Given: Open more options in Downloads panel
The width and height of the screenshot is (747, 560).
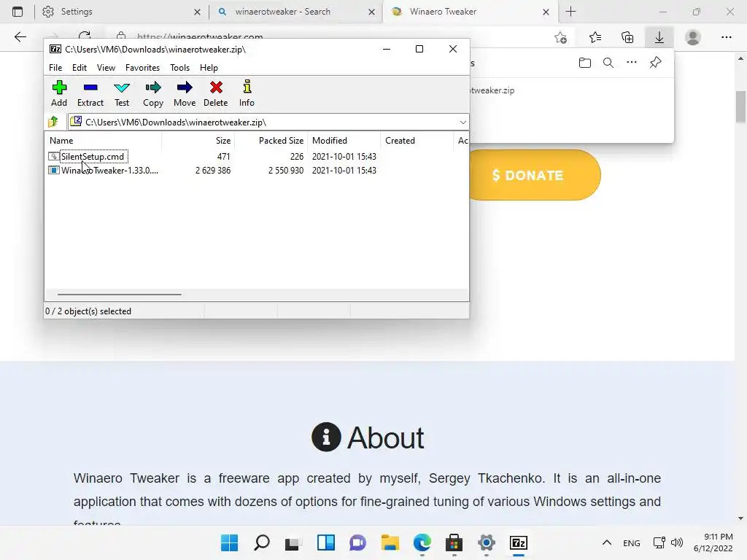Looking at the screenshot, I should click(x=632, y=63).
